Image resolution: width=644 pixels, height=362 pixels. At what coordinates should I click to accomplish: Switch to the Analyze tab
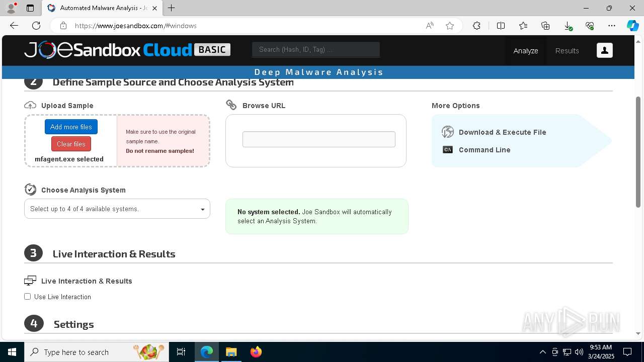526,51
